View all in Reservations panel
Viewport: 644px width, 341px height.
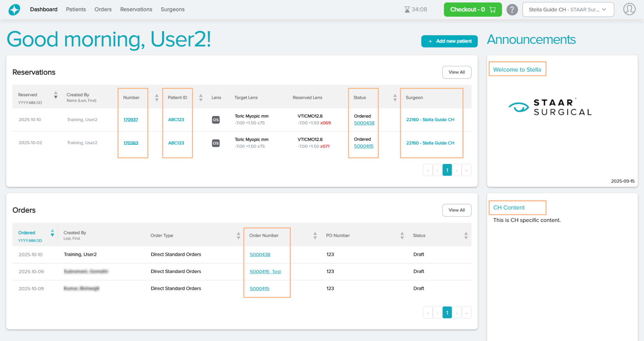pyautogui.click(x=457, y=72)
